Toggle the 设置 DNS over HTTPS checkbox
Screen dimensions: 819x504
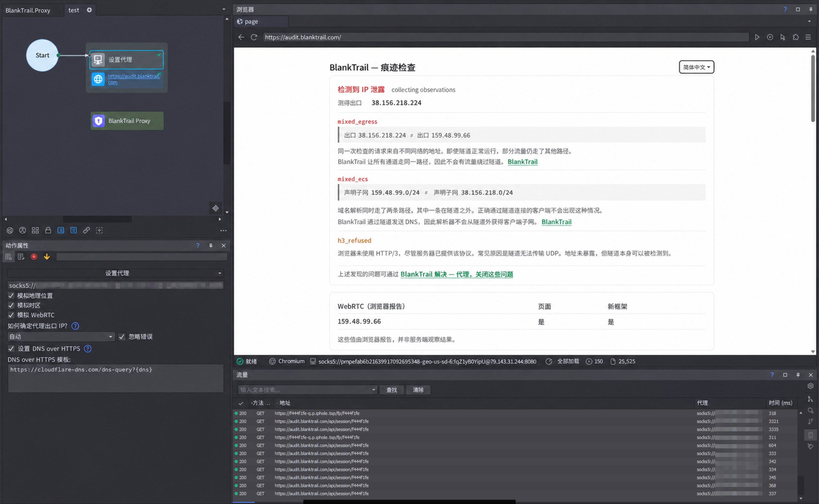pos(11,349)
